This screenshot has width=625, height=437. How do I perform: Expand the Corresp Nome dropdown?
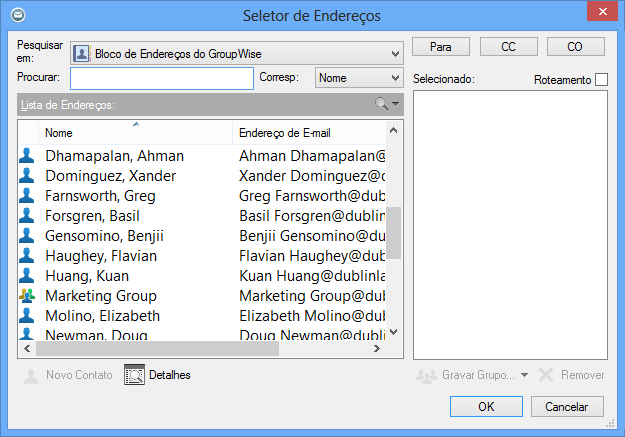395,78
